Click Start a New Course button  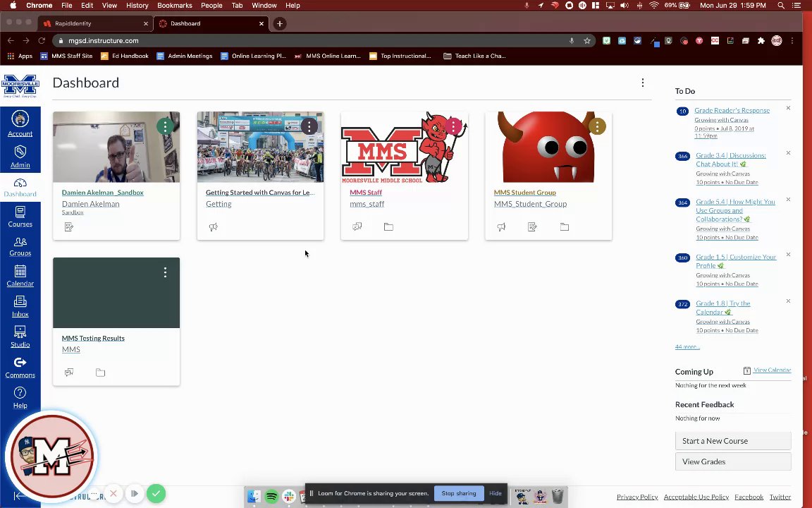tap(733, 440)
